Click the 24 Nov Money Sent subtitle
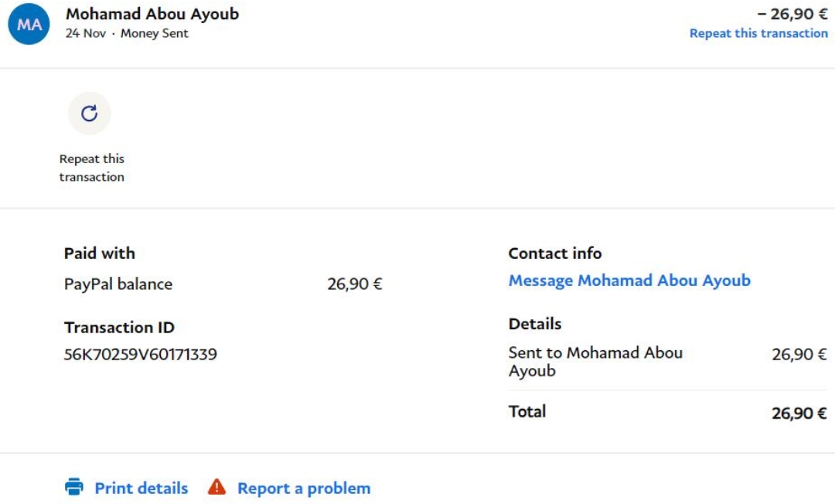Screen dimensions: 835x504 pos(127,33)
